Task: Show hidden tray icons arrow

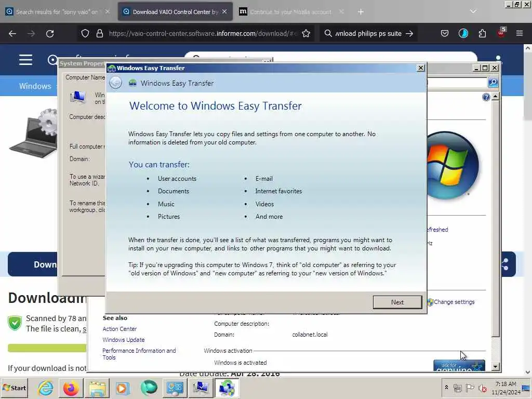Action: tap(446, 388)
